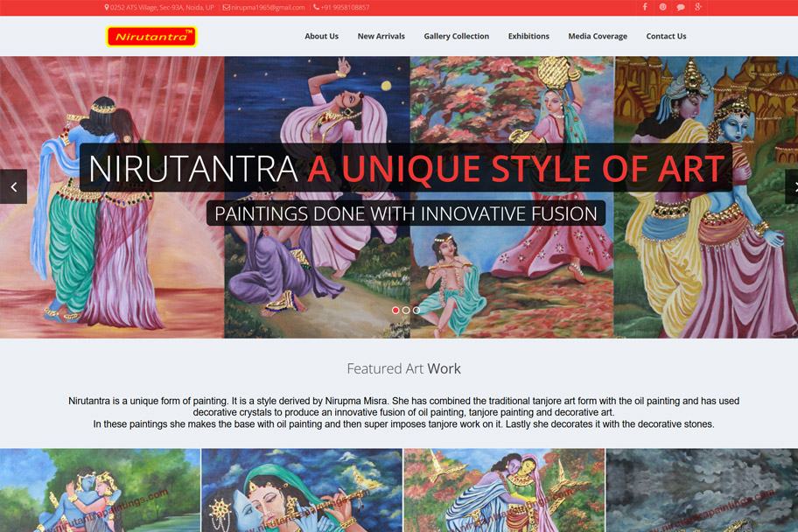Advance to next slide with right arrow

pos(791,186)
